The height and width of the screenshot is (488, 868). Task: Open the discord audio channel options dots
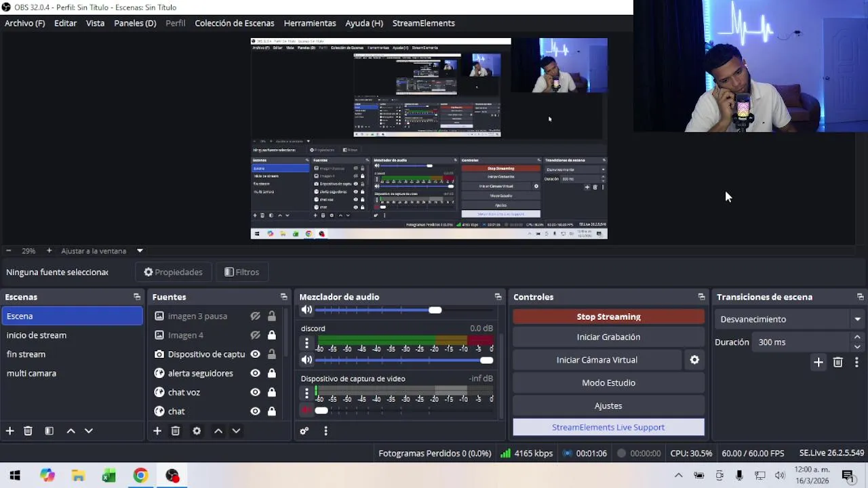pos(307,343)
